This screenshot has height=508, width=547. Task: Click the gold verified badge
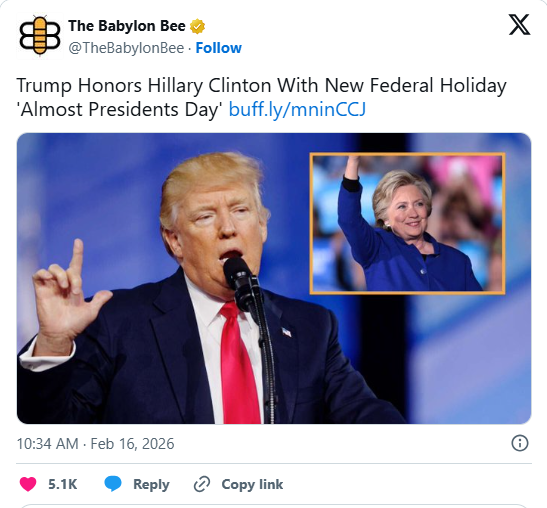pyautogui.click(x=197, y=26)
